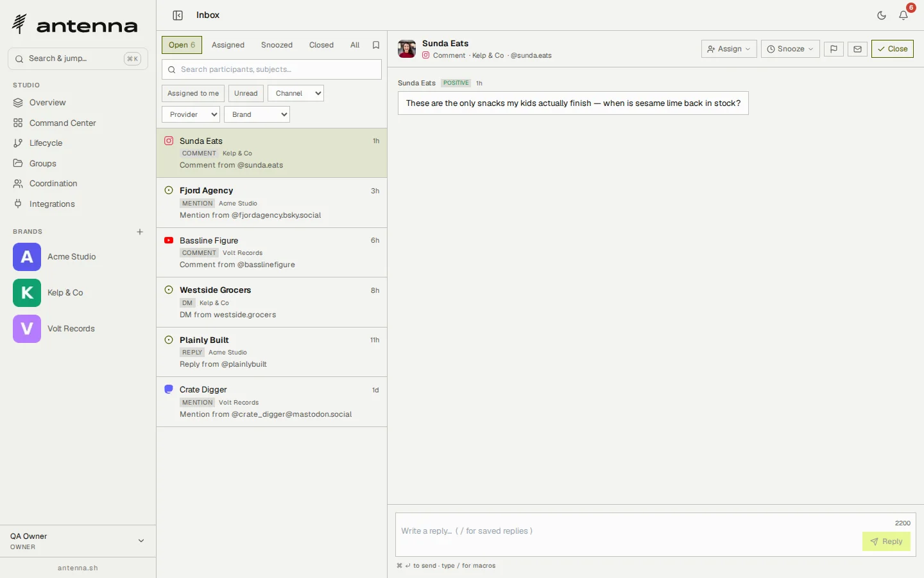Open the Plainly Built conversation
The image size is (924, 578).
click(x=271, y=352)
